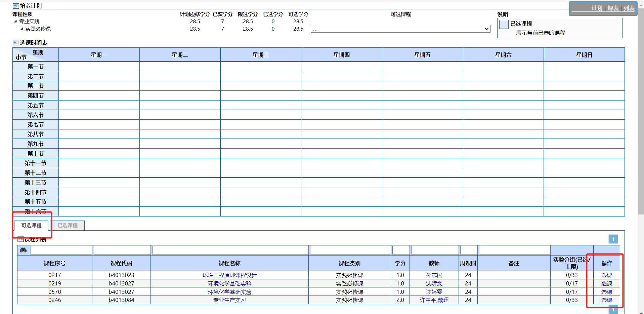The width and height of the screenshot is (644, 314).
Task: Open teacher 孙志国 link
Action: 434,275
